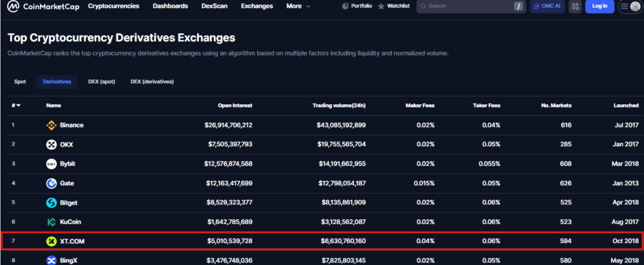Open the XT.COM exchange link
This screenshot has height=265, width=644.
(x=72, y=242)
